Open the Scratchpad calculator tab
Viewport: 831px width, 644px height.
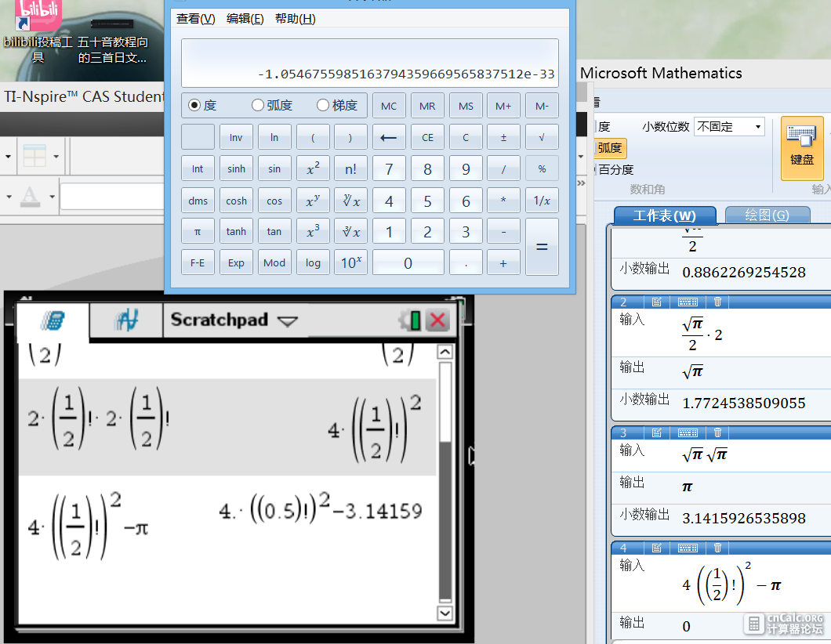point(53,320)
